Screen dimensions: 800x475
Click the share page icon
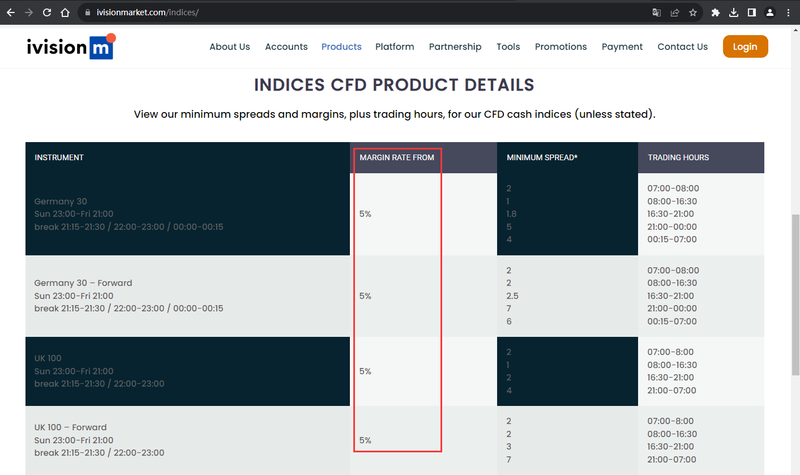coord(674,13)
